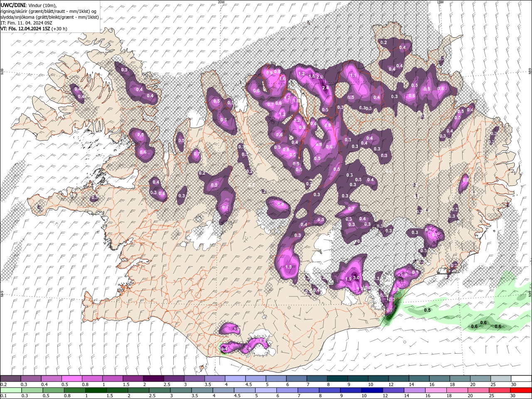Click the '0.8' label in the bottom legend row
This screenshot has height=399, width=532.
tap(67, 396)
